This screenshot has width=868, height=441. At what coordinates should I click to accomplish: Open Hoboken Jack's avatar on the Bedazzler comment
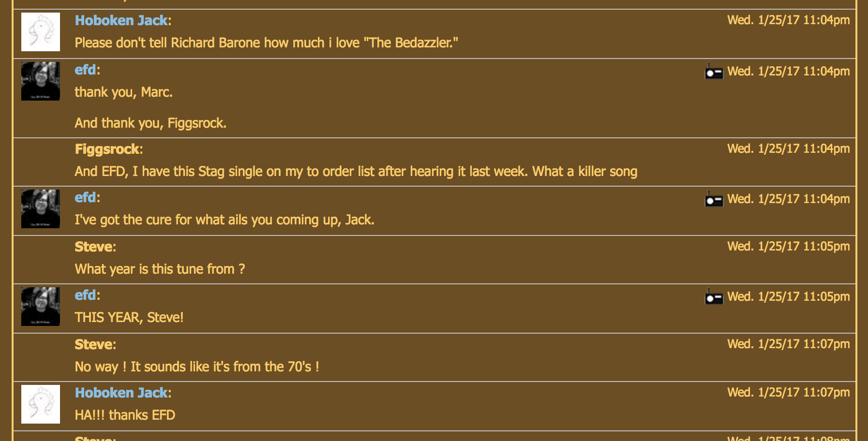(x=41, y=32)
